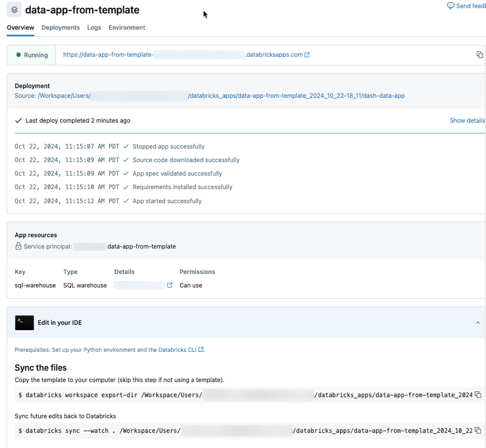Click the app layers icon beside title

pos(14,10)
